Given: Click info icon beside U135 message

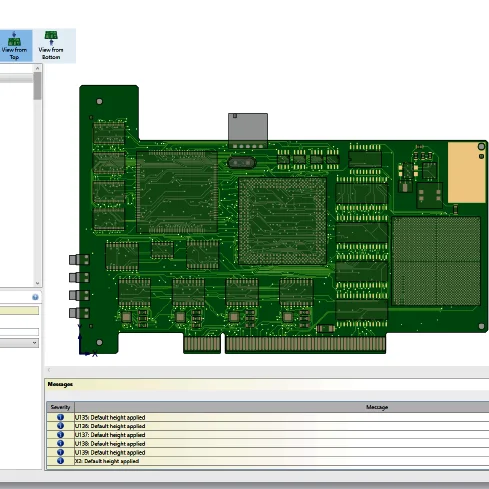Looking at the screenshot, I should (60, 417).
